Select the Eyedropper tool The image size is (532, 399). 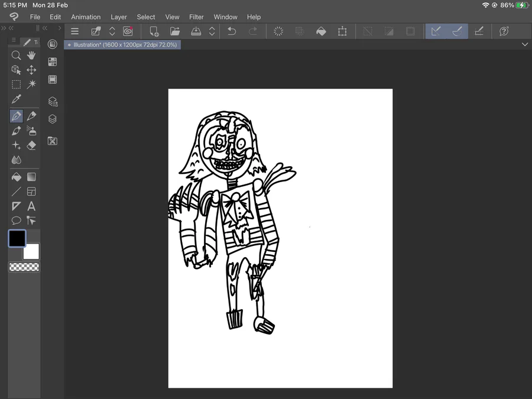(x=16, y=99)
